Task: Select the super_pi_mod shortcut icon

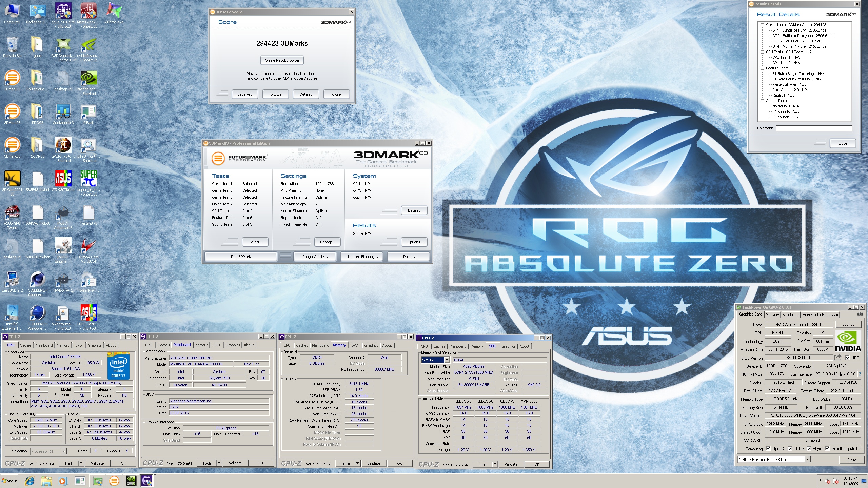Action: (x=88, y=183)
